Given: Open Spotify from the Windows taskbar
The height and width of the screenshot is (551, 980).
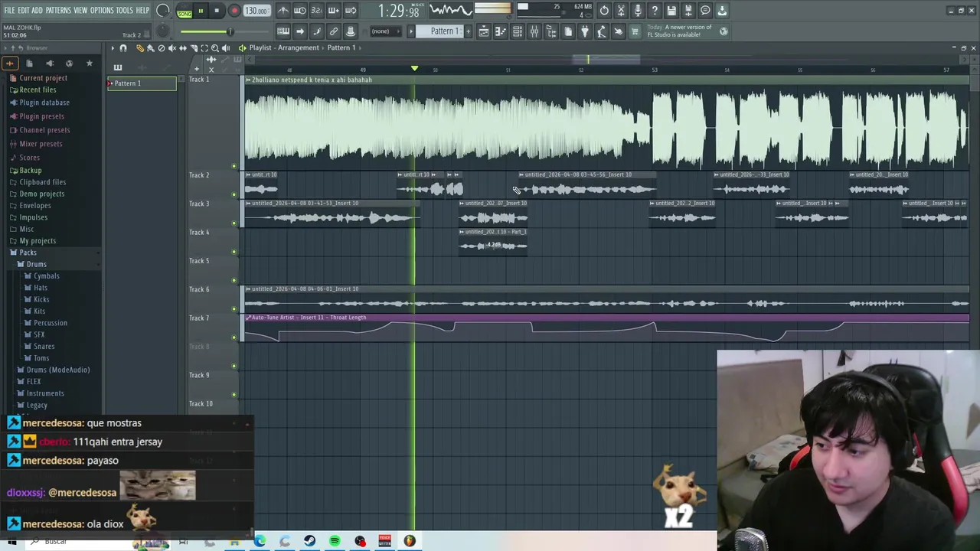Looking at the screenshot, I should point(335,541).
